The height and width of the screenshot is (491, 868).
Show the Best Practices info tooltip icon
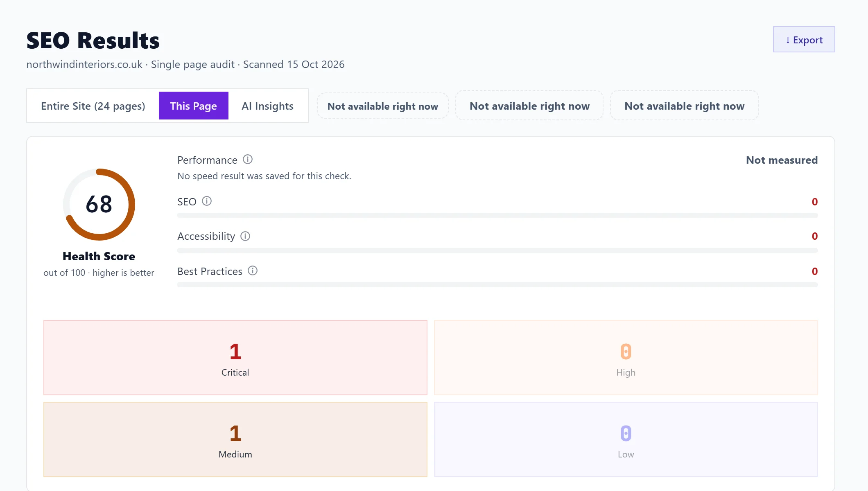coord(253,270)
